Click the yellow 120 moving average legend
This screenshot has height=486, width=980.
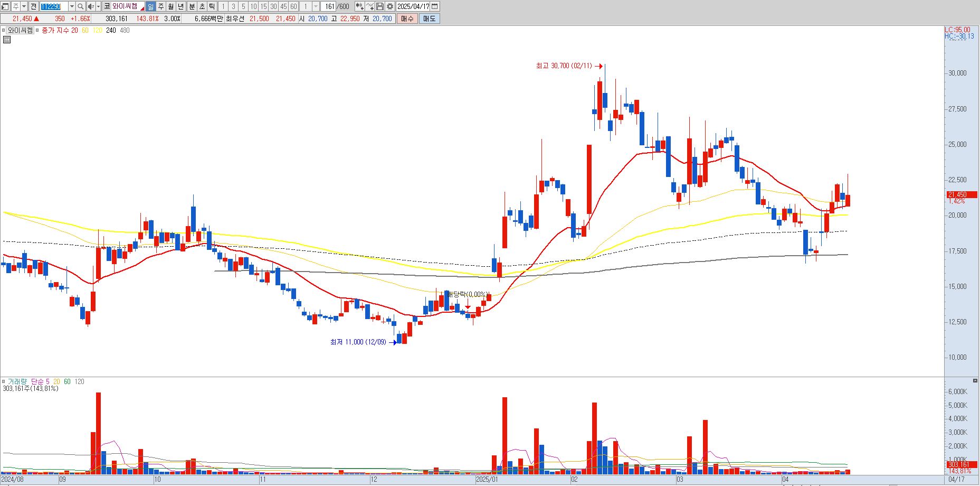[97, 30]
